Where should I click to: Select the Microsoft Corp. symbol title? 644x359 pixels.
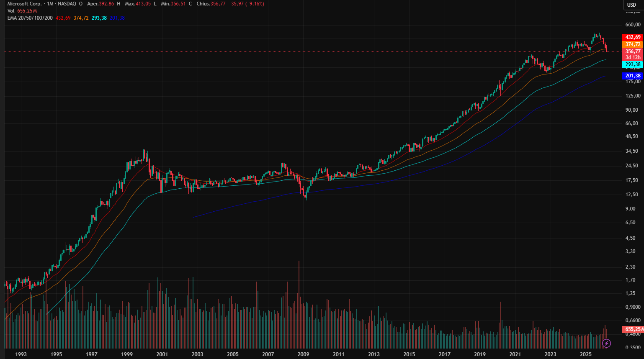click(x=24, y=4)
